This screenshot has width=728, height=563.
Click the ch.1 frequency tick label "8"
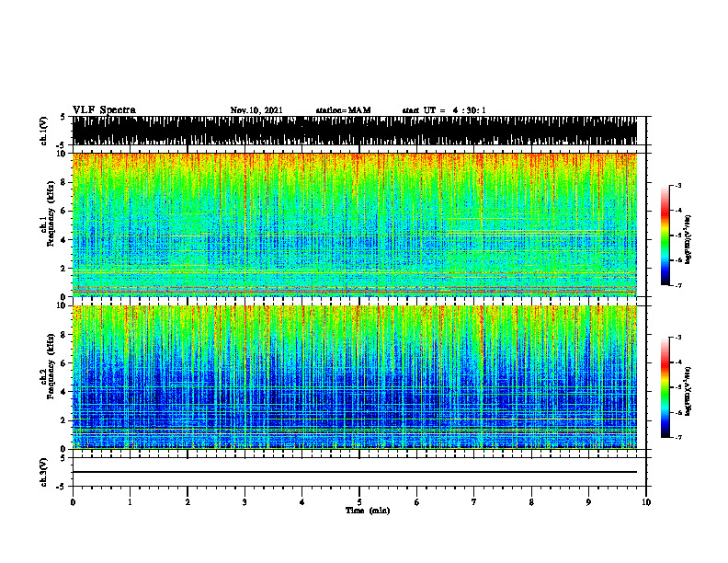(64, 182)
